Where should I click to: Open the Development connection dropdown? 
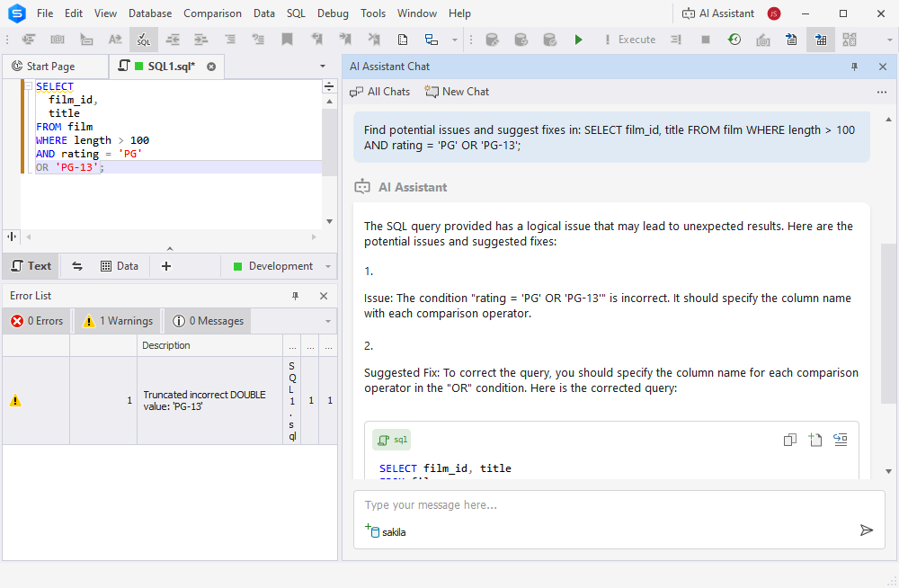pyautogui.click(x=328, y=266)
